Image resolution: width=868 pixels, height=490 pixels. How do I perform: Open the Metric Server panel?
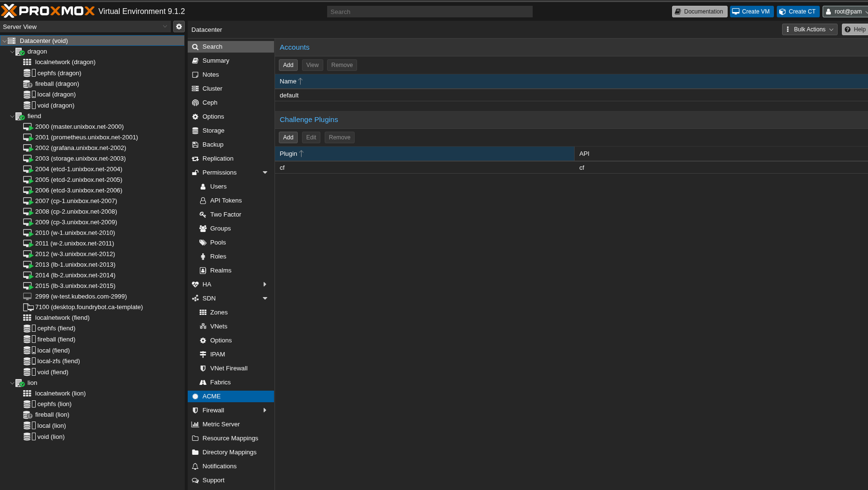(221, 424)
